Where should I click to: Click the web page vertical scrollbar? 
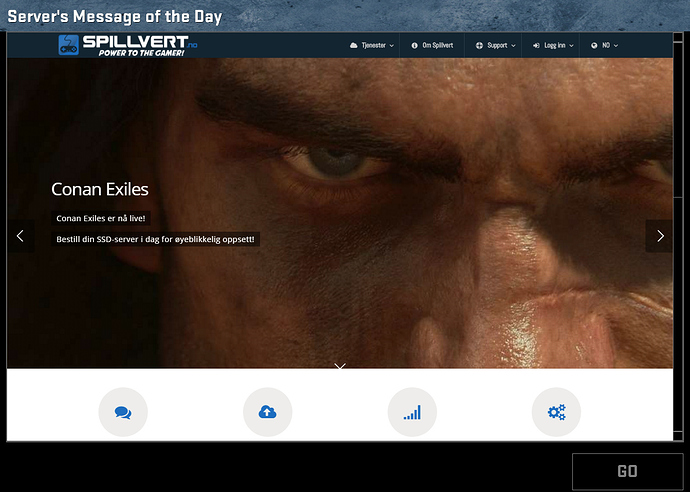click(678, 238)
